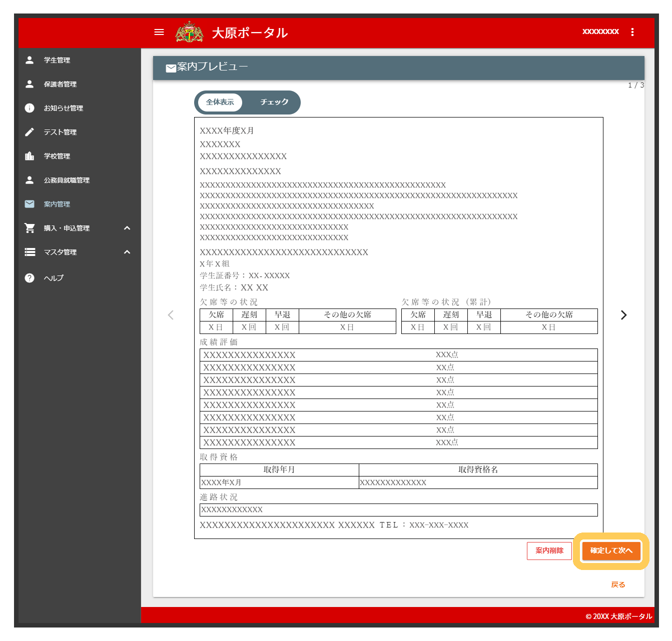
Task: Click the 購入・申込管理 cart icon
Action: click(x=30, y=228)
